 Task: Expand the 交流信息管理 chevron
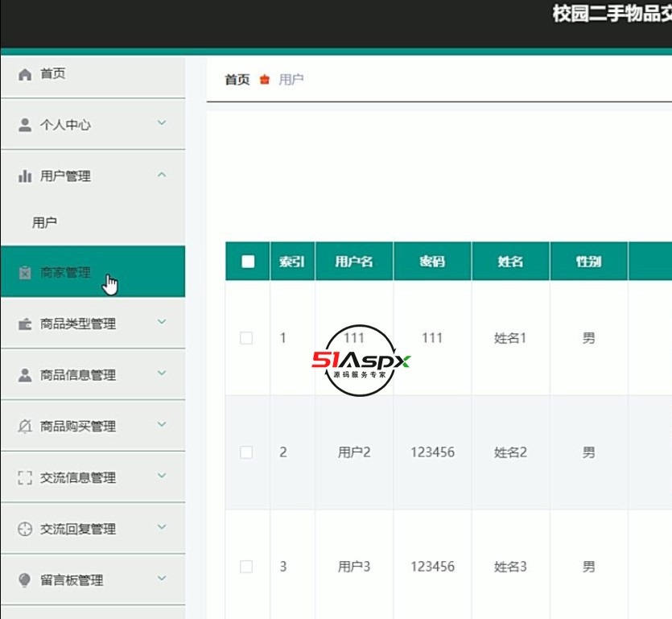162,476
